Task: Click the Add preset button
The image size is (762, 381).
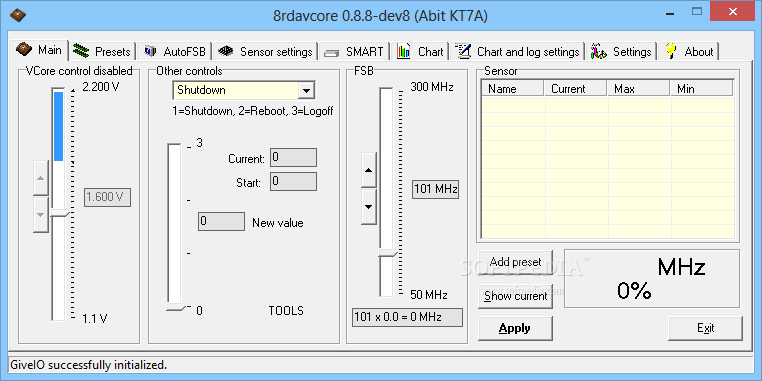Action: (x=515, y=262)
